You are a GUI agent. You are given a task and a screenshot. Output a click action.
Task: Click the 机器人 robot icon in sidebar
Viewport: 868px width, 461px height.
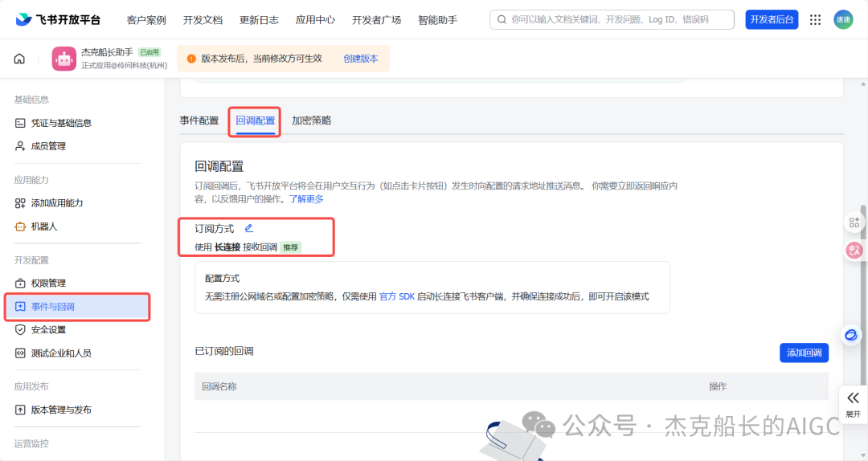[x=20, y=226]
